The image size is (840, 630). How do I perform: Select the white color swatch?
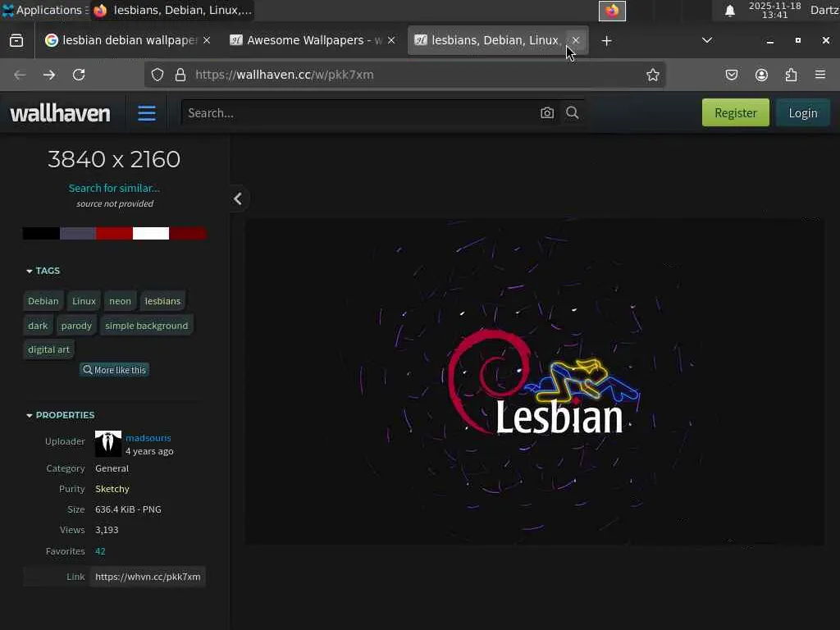[x=151, y=233]
